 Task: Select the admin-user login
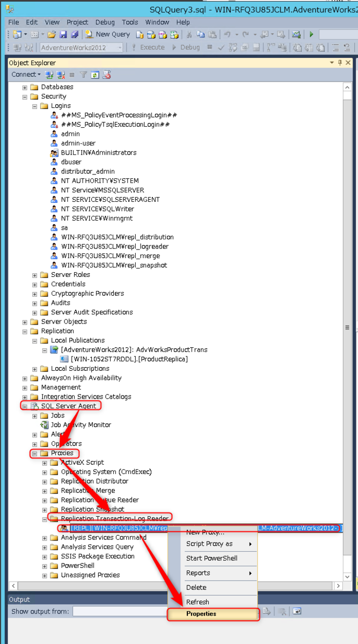78,143
